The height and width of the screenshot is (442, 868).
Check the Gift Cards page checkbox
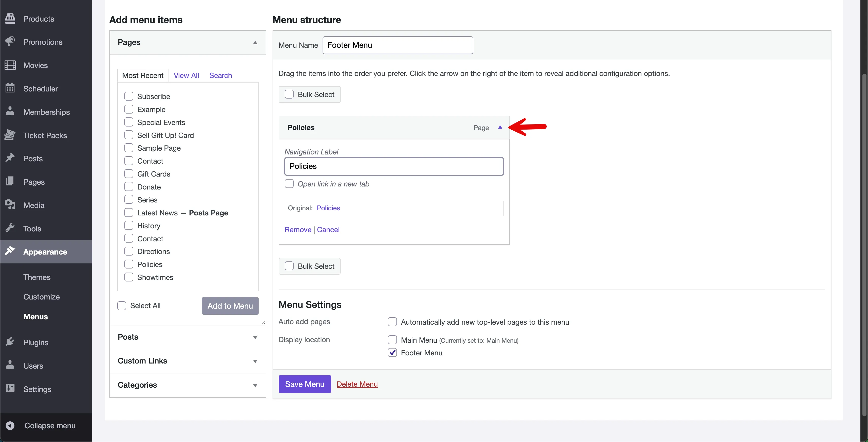pyautogui.click(x=129, y=174)
